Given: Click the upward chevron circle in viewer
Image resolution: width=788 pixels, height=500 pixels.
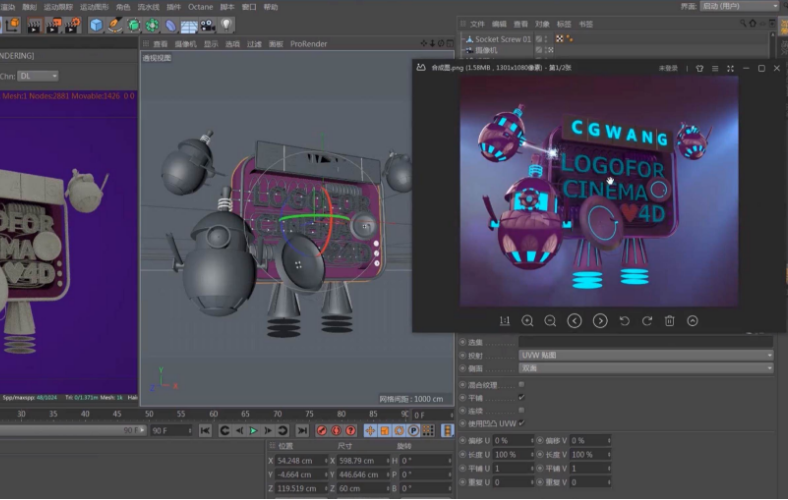Looking at the screenshot, I should pos(693,321).
